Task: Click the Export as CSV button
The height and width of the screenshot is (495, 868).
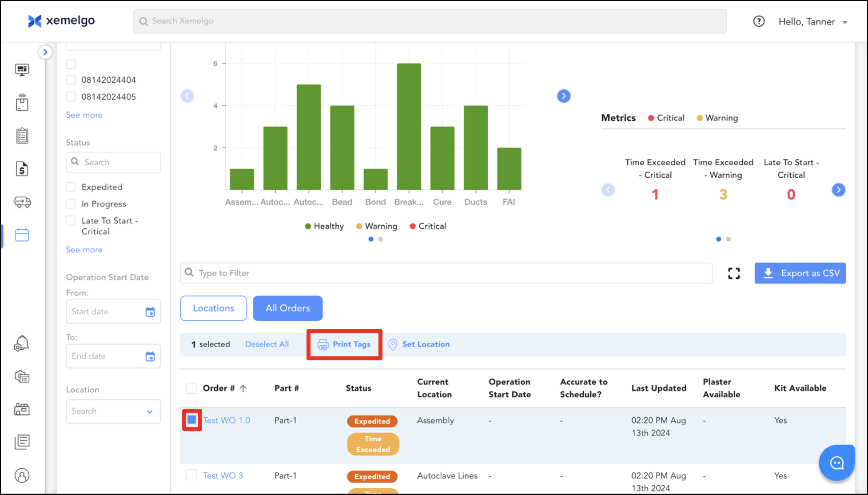Action: (x=800, y=273)
